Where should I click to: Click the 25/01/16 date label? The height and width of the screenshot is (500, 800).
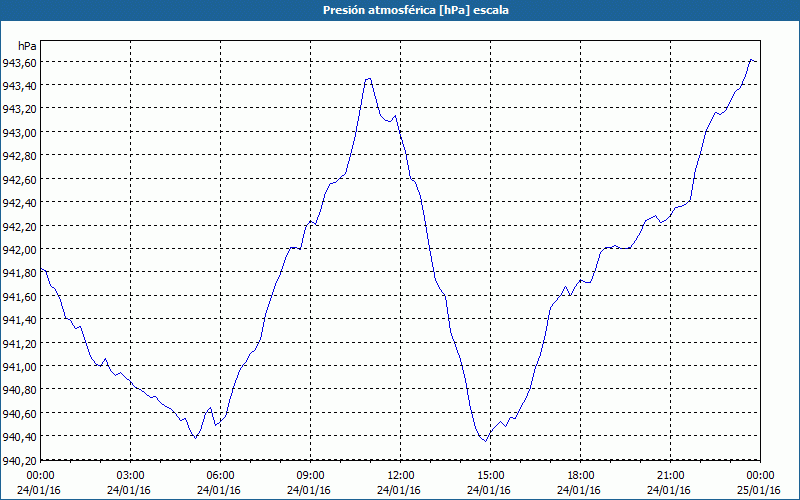tap(759, 490)
